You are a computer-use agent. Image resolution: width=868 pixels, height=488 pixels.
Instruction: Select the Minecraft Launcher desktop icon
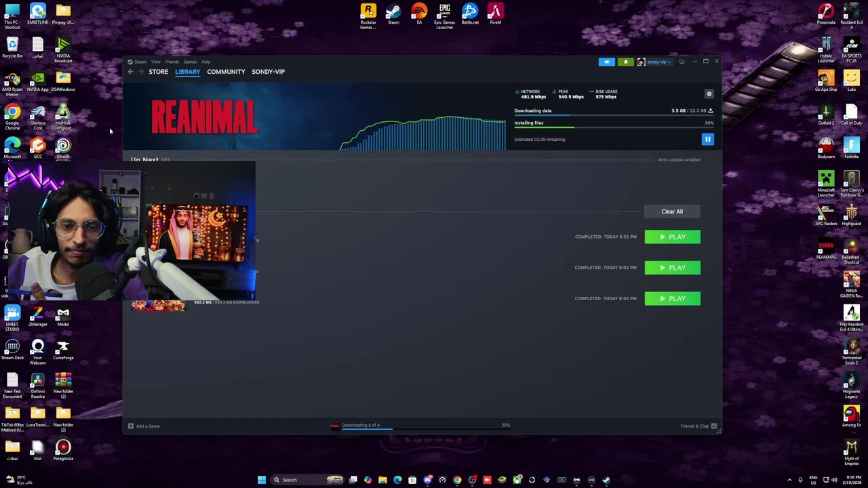coord(826,184)
